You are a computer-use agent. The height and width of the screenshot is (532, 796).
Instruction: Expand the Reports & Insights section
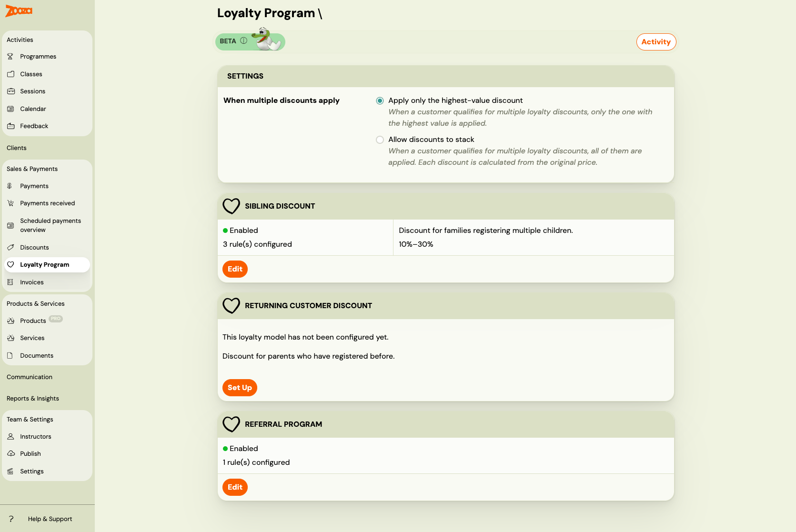tap(32, 398)
